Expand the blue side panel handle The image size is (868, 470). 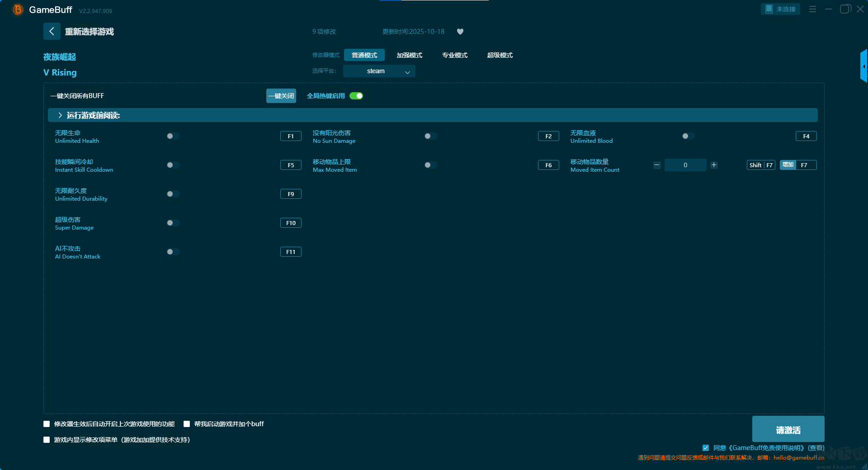pos(863,66)
